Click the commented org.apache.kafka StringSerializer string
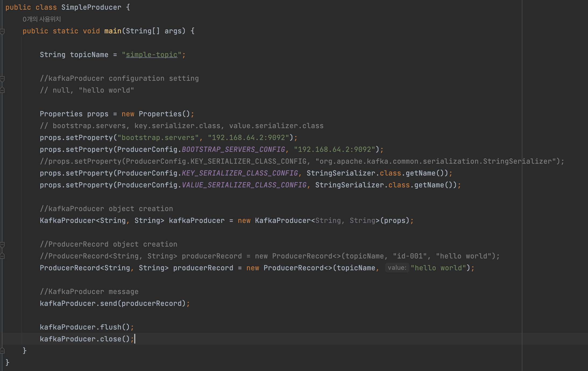The image size is (588, 371). (x=436, y=161)
